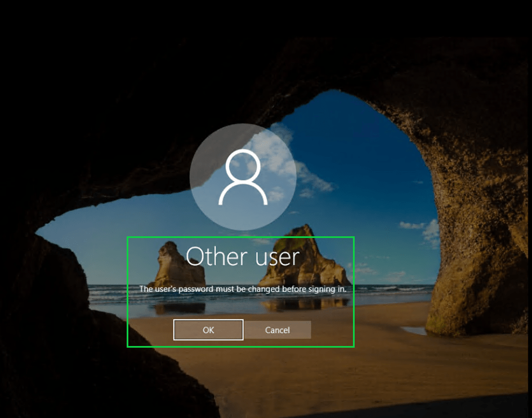This screenshot has height=418, width=532.
Task: Click the OK button
Action: (208, 330)
